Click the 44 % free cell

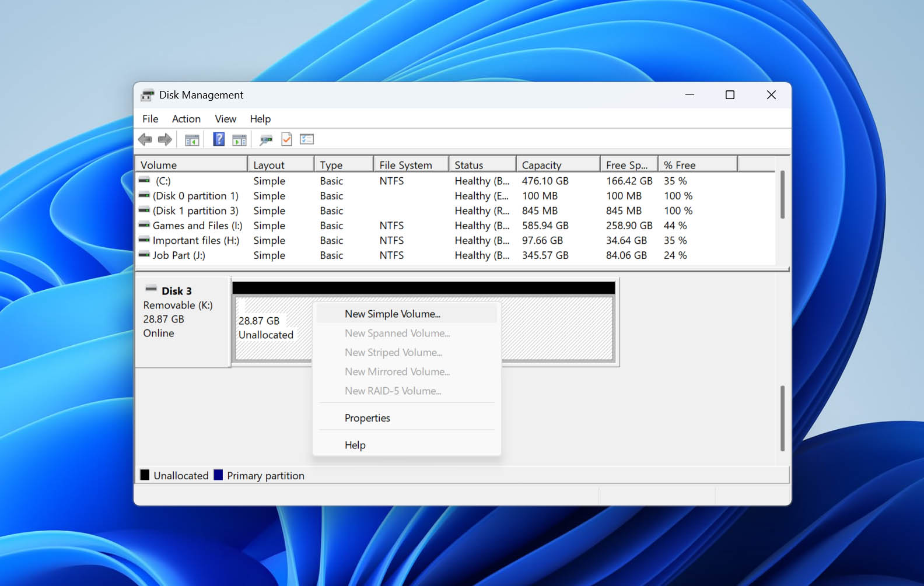[x=675, y=226]
